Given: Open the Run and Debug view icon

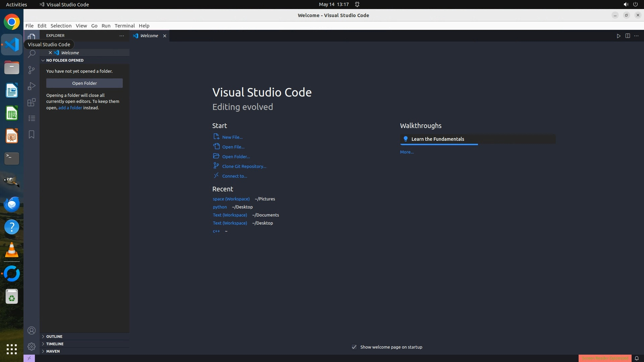Looking at the screenshot, I should [x=32, y=86].
